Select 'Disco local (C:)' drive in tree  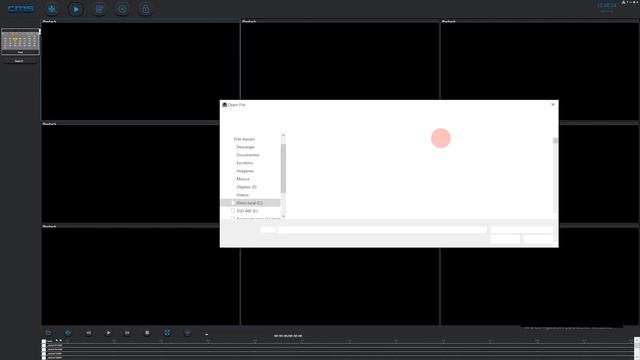[250, 203]
